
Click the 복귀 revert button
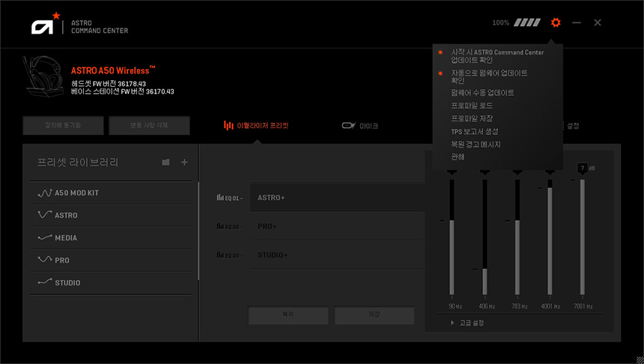pyautogui.click(x=288, y=315)
